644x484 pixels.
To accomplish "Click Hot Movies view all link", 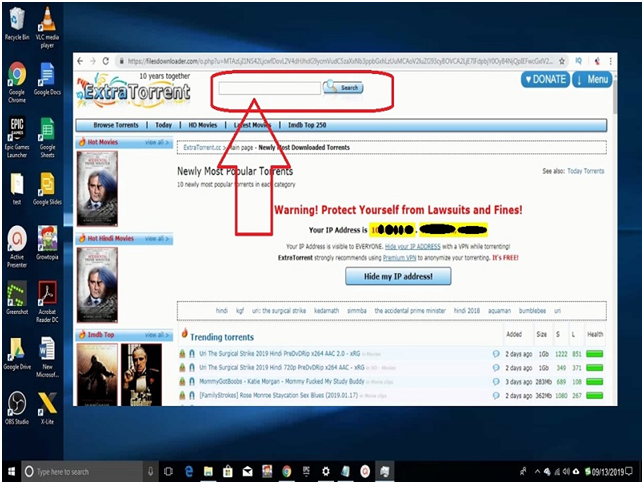I will click(x=157, y=142).
